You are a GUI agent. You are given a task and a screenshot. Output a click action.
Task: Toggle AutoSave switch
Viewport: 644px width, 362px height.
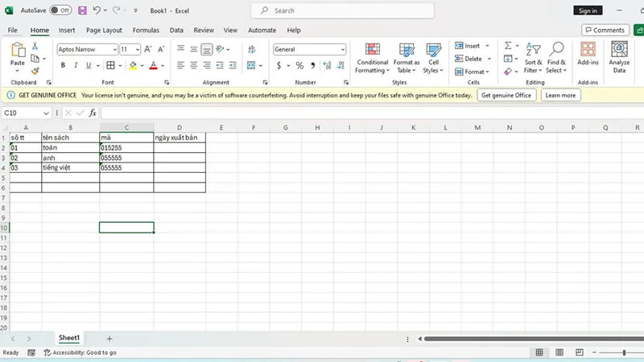(x=61, y=10)
